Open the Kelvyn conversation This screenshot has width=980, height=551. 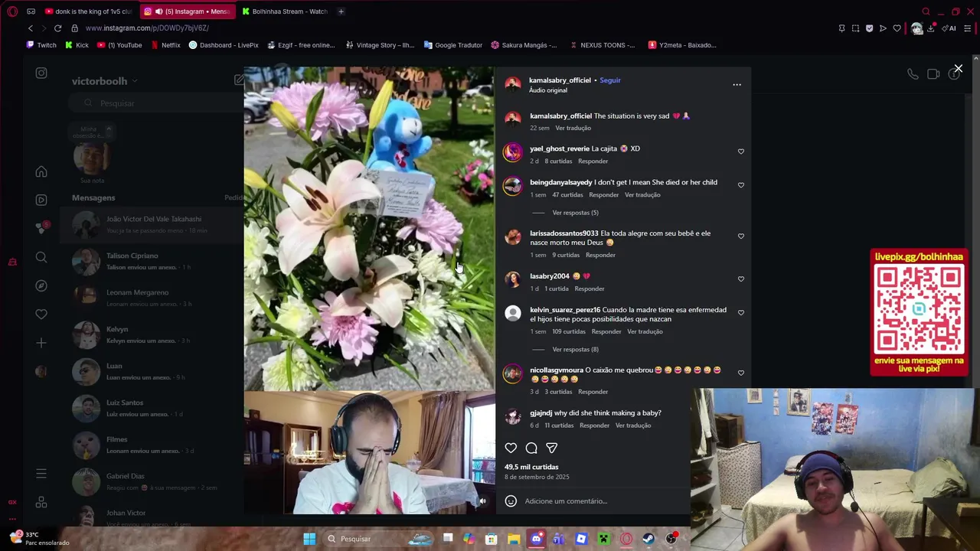tap(152, 334)
